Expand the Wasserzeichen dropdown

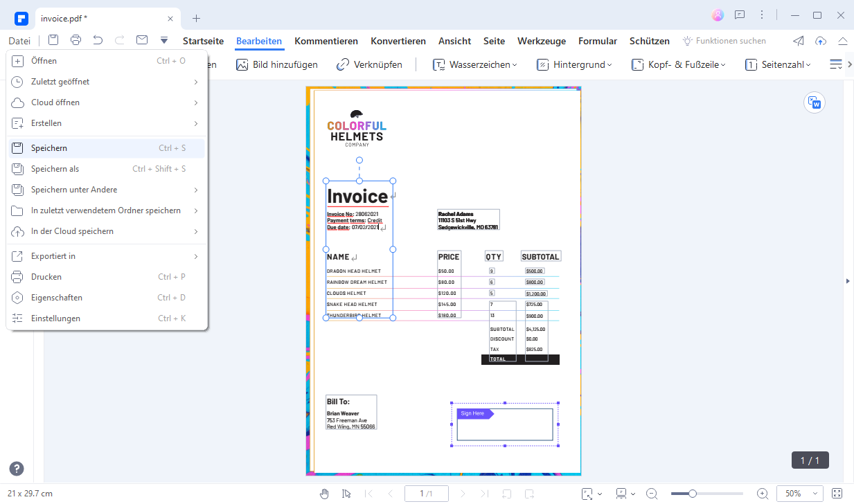click(475, 64)
